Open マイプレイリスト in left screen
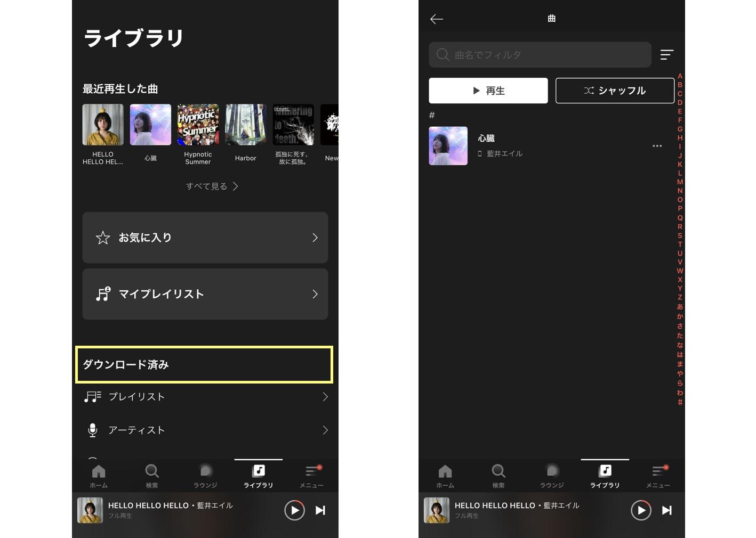This screenshot has height=538, width=756. click(x=205, y=294)
